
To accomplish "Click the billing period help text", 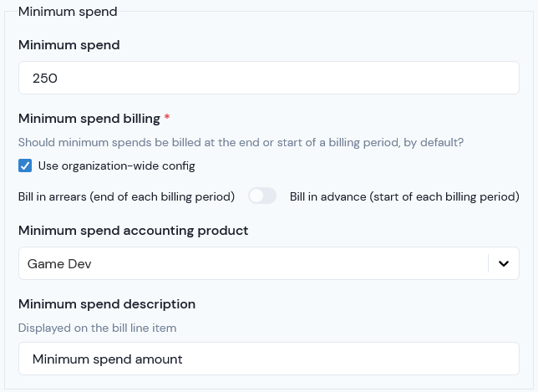I will tap(241, 142).
